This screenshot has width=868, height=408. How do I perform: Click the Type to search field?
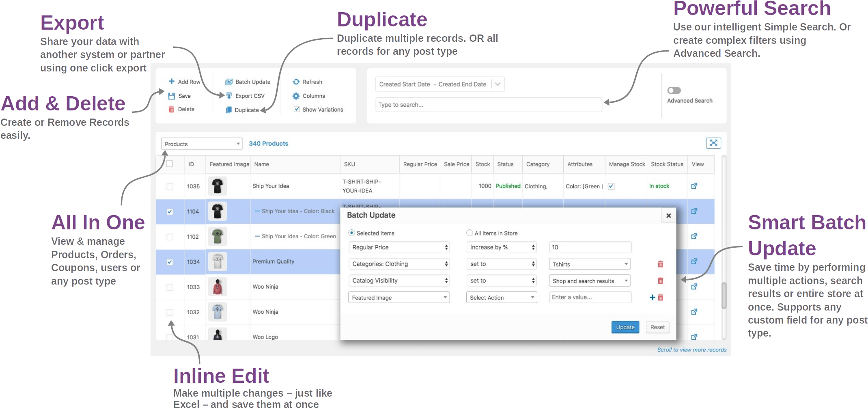point(488,105)
